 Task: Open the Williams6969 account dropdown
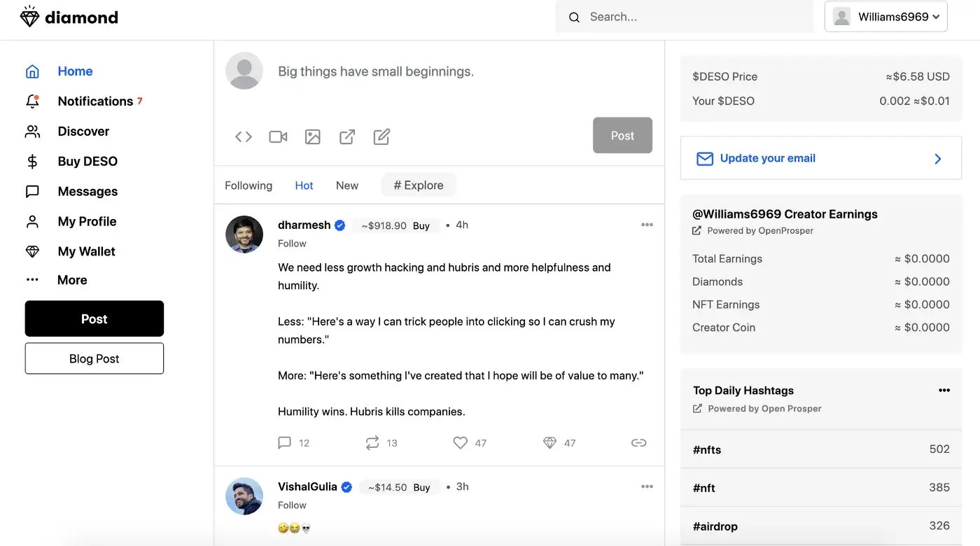tap(885, 17)
